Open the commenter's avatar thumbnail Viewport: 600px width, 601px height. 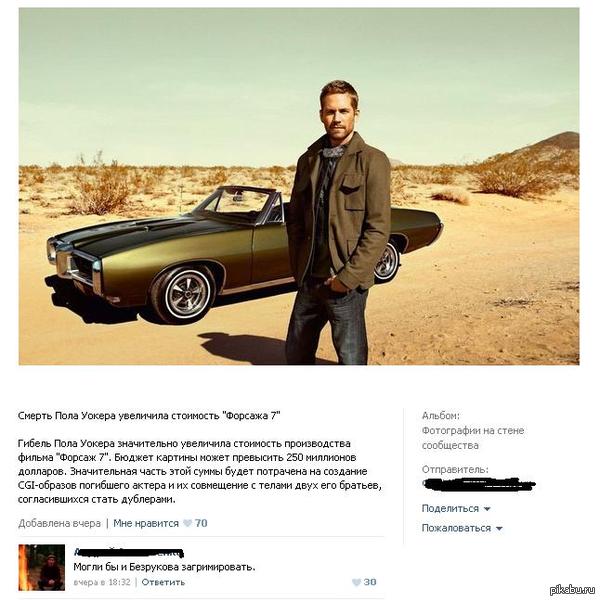[41, 567]
